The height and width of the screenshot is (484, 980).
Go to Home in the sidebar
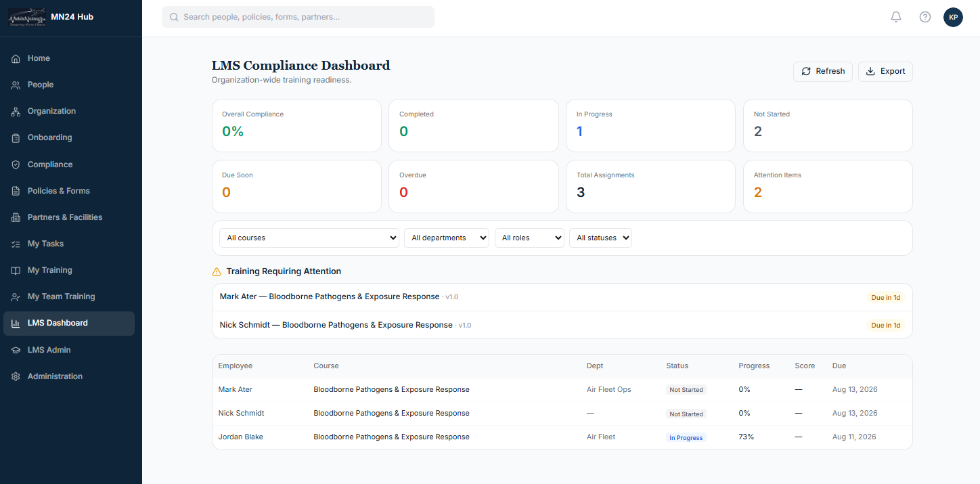pyautogui.click(x=68, y=59)
